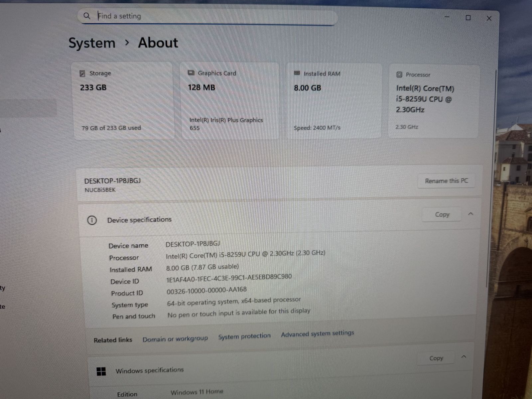
Task: Click the Rename this PC button
Action: coord(446,181)
